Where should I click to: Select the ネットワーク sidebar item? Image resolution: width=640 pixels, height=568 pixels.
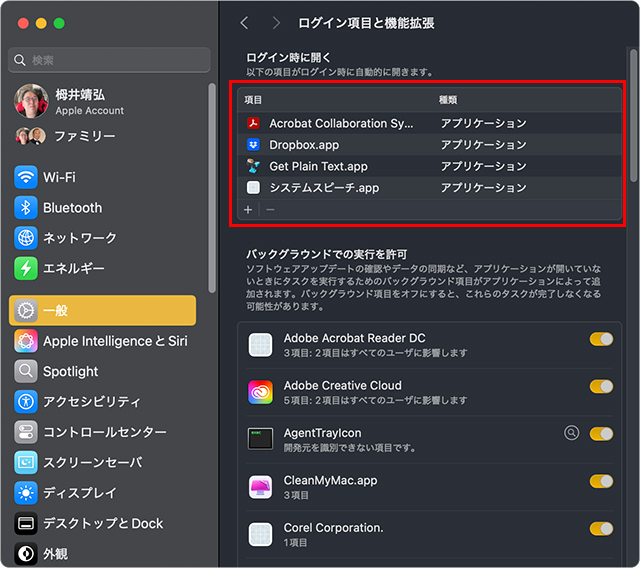(102, 238)
